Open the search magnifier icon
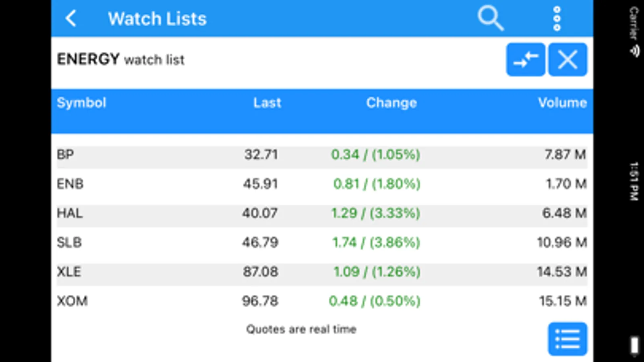The height and width of the screenshot is (362, 644). pyautogui.click(x=490, y=19)
